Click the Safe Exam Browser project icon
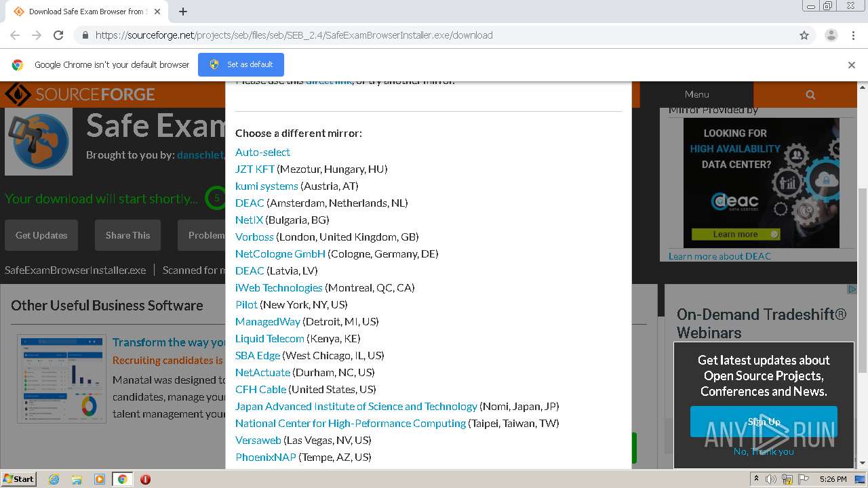This screenshot has width=868, height=488. [x=39, y=142]
